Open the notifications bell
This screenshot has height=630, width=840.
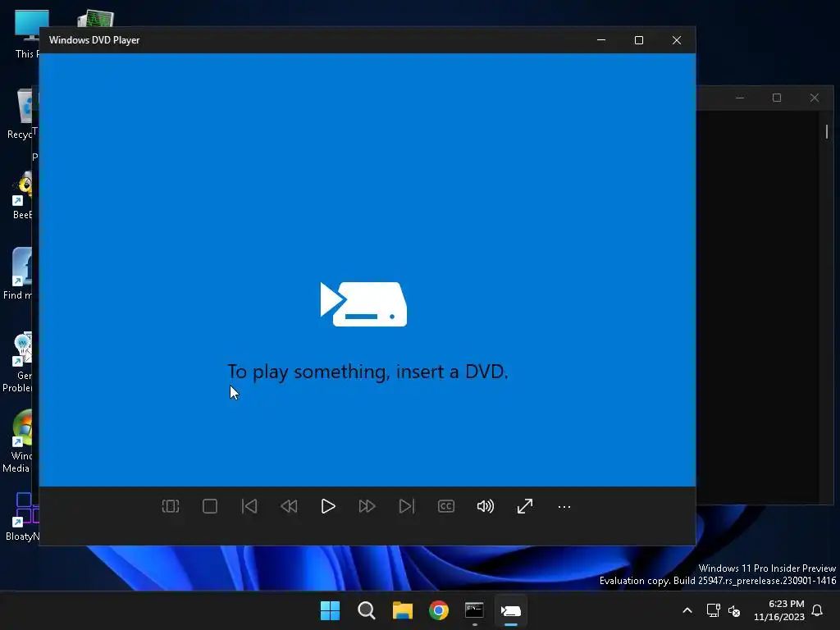pyautogui.click(x=818, y=610)
